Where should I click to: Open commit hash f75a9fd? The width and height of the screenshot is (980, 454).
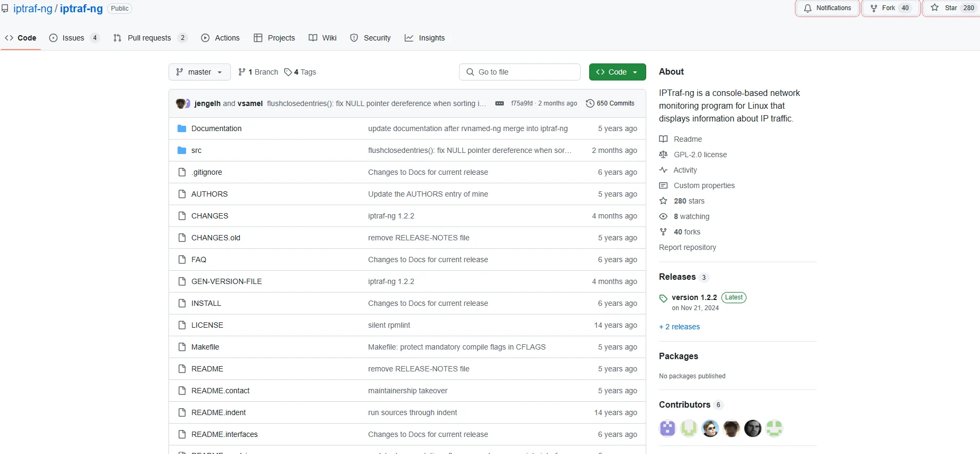(521, 103)
